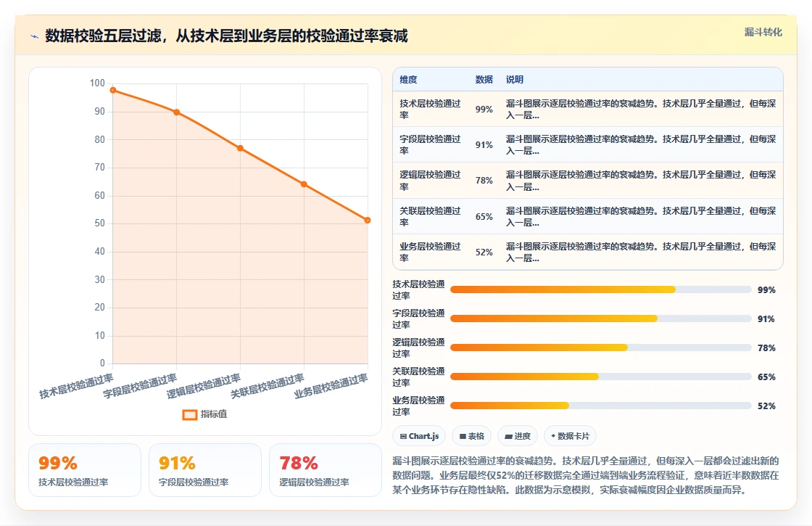Click the summary paragraph starting 漏斗图展示
Viewport: 812px width, 526px height.
586,475
